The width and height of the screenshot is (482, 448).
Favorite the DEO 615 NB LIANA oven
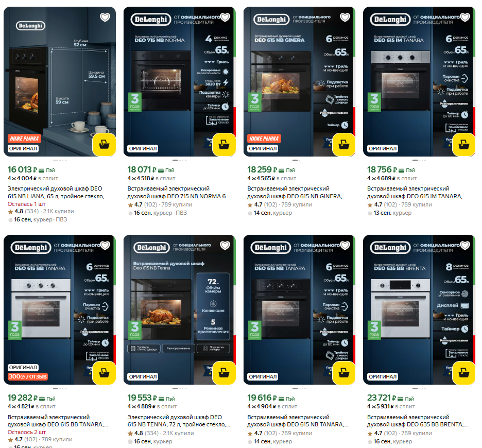pyautogui.click(x=105, y=17)
